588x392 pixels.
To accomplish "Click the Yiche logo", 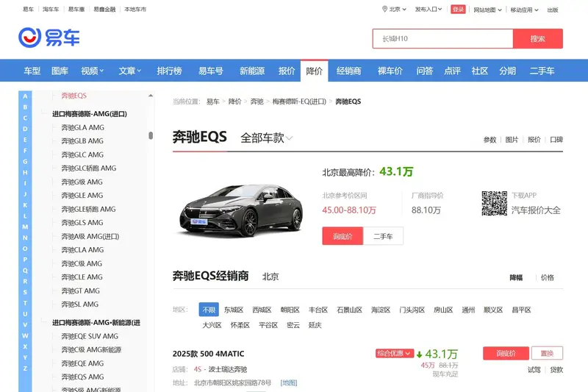I will pyautogui.click(x=49, y=38).
